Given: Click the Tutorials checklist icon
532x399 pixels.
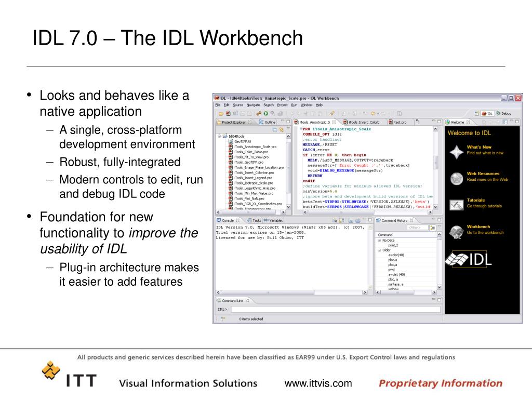Looking at the screenshot, I should click(x=457, y=205).
